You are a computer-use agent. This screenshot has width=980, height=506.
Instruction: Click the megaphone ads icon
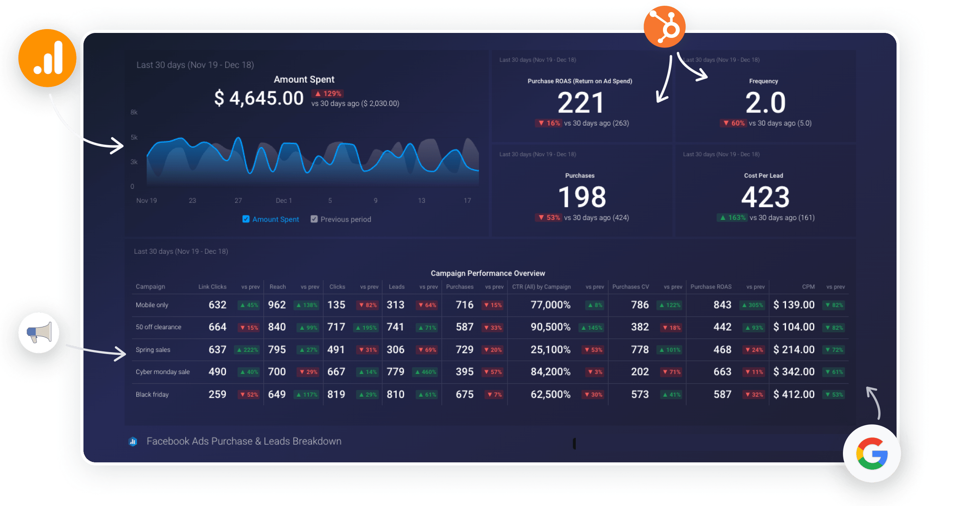tap(39, 333)
